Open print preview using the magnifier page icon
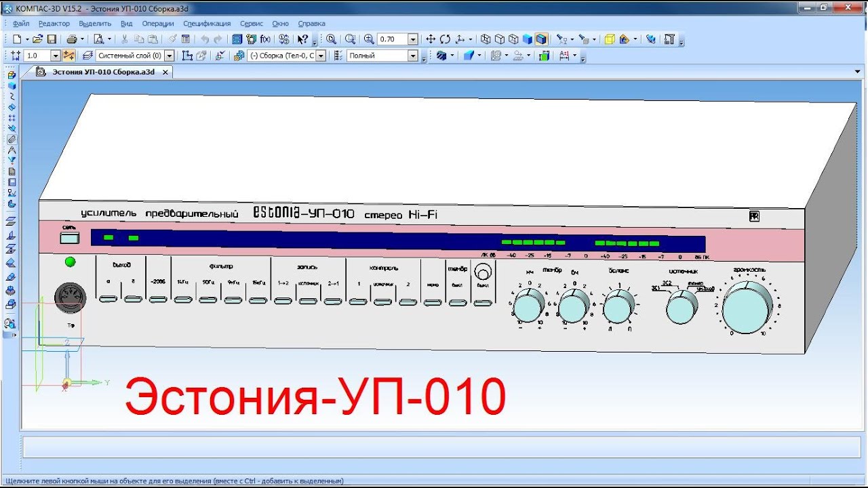 pyautogui.click(x=99, y=39)
